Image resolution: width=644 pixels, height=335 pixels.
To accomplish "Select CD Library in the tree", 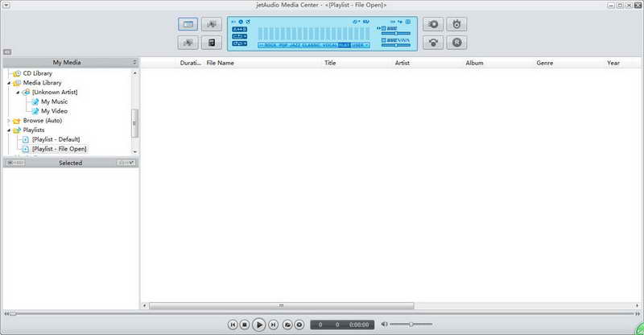I will pyautogui.click(x=37, y=73).
